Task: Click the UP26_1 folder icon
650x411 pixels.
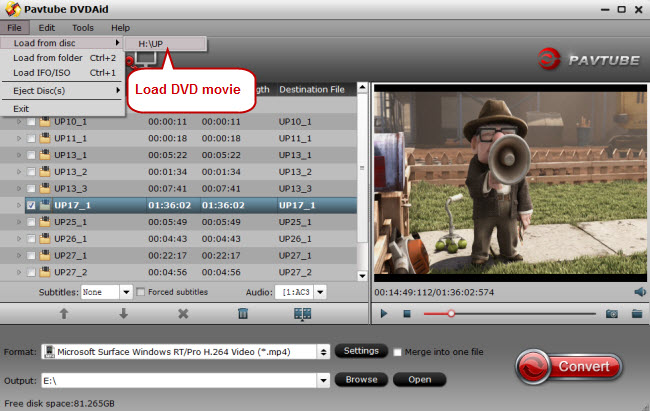Action: click(x=45, y=239)
